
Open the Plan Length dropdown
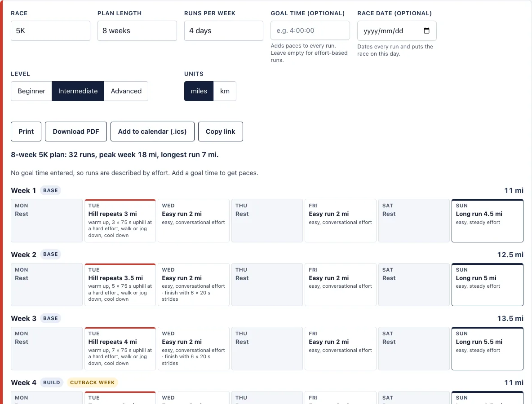[x=137, y=31]
